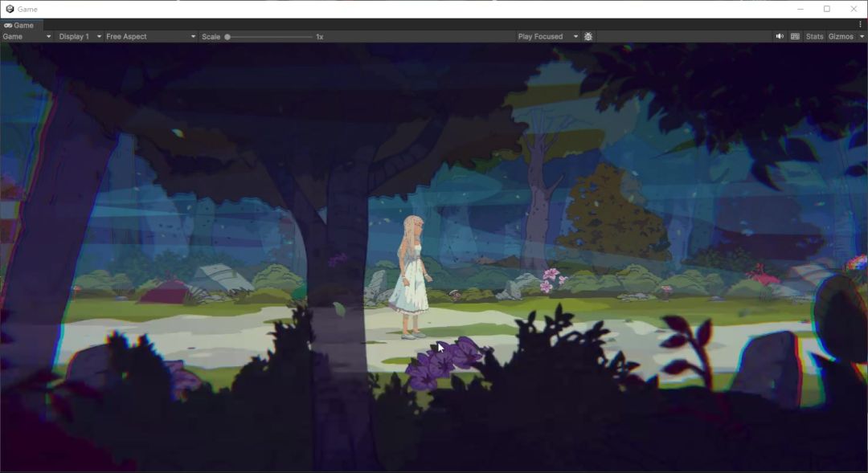The width and height of the screenshot is (868, 473).
Task: Open the Frame Debugger bug icon
Action: point(588,37)
